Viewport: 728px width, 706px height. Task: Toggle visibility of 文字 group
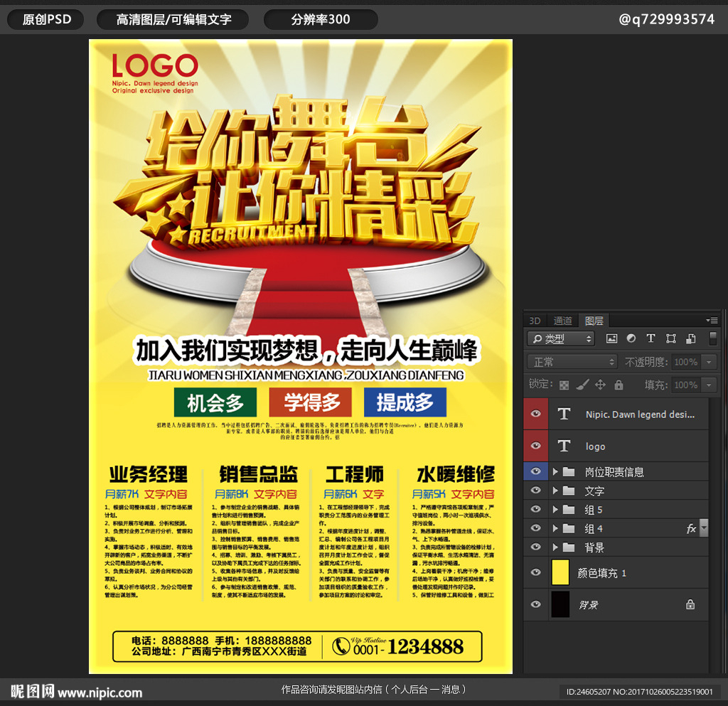click(x=536, y=490)
